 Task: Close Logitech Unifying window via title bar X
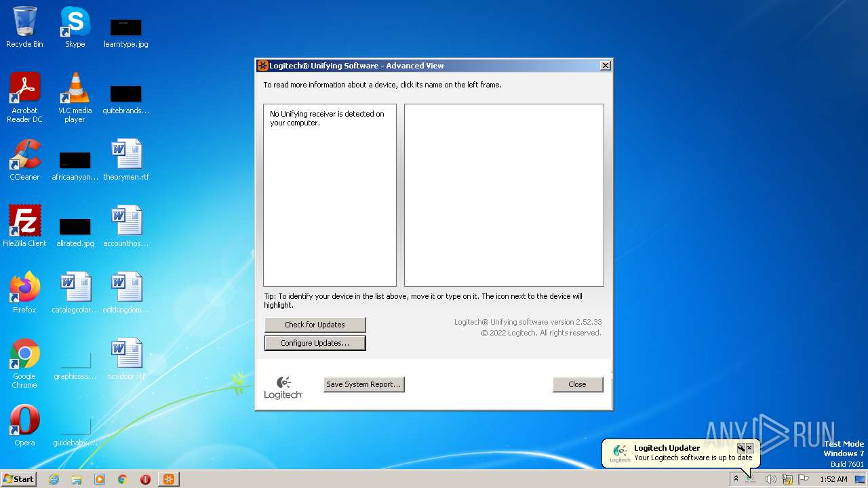click(x=606, y=66)
